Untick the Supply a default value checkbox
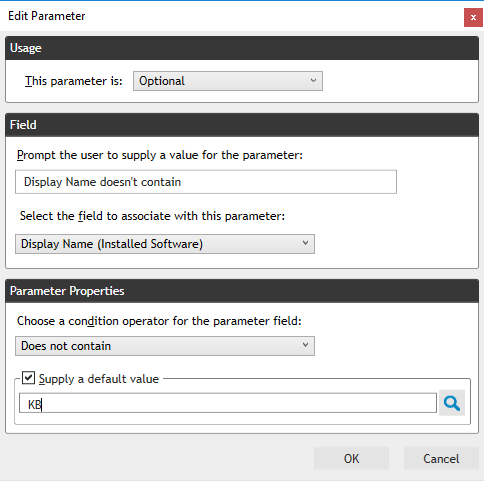 point(28,378)
